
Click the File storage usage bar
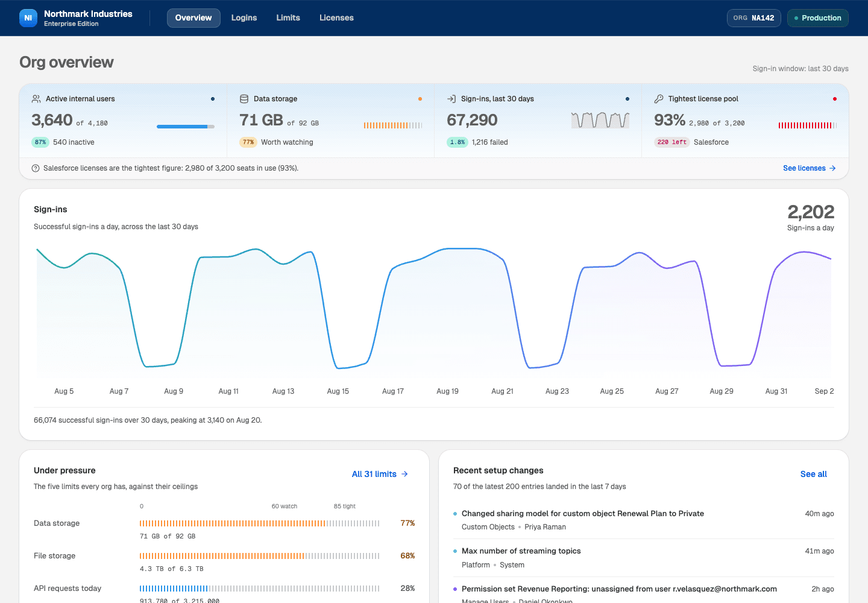pos(260,556)
